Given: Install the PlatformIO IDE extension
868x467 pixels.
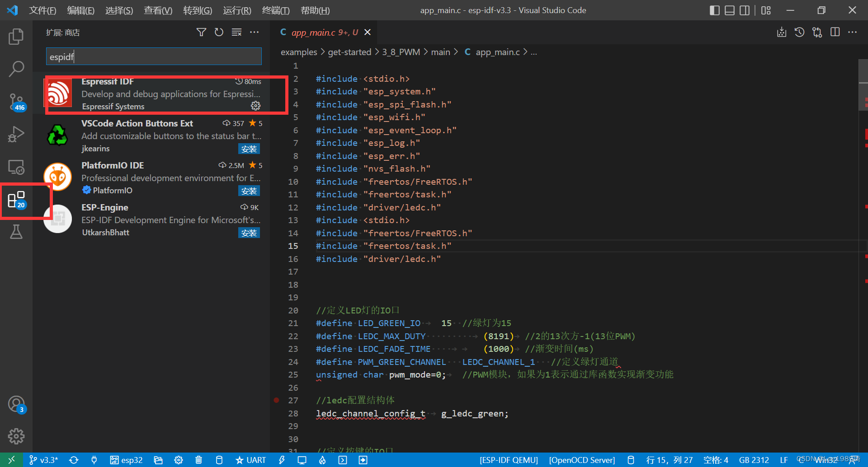Looking at the screenshot, I should pyautogui.click(x=249, y=191).
